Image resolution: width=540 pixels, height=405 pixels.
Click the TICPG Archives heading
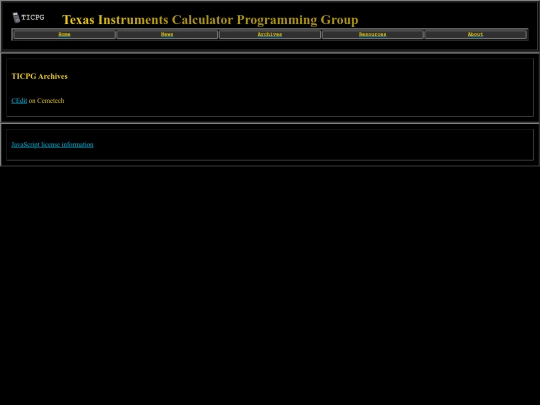tap(39, 76)
